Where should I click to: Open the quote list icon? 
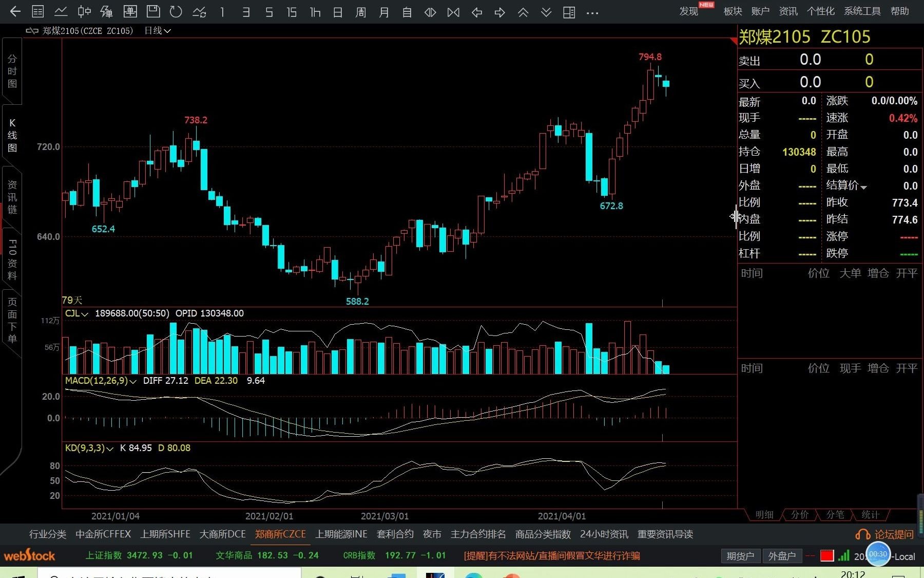point(38,11)
